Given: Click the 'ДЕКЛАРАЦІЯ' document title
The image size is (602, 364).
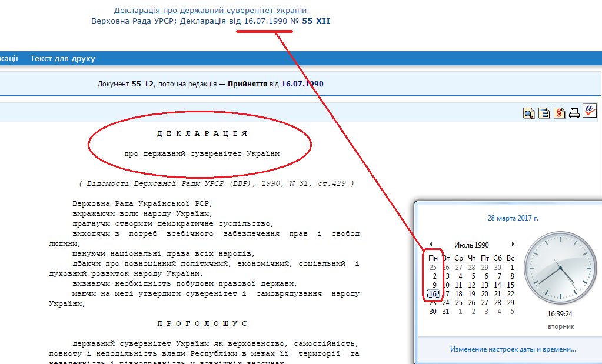Looking at the screenshot, I should click(x=202, y=134).
